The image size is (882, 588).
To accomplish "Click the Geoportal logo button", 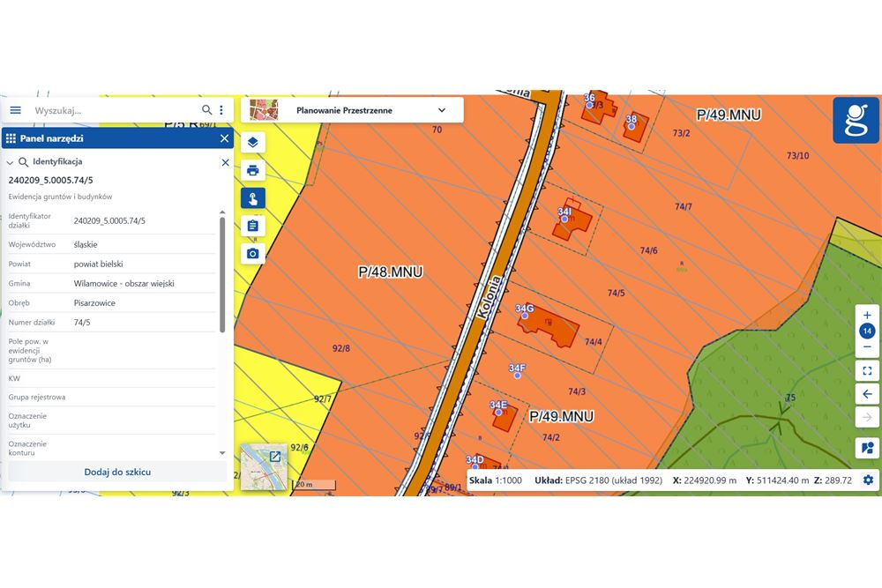I will 856,121.
